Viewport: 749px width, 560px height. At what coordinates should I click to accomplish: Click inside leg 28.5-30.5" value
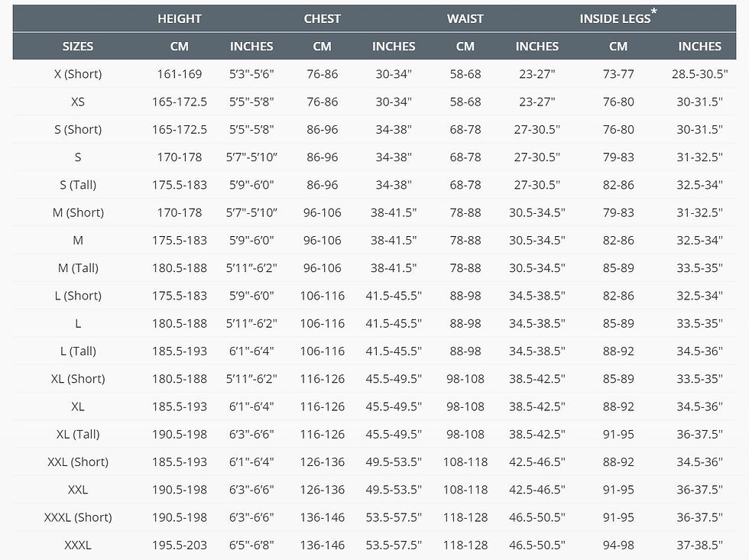699,74
